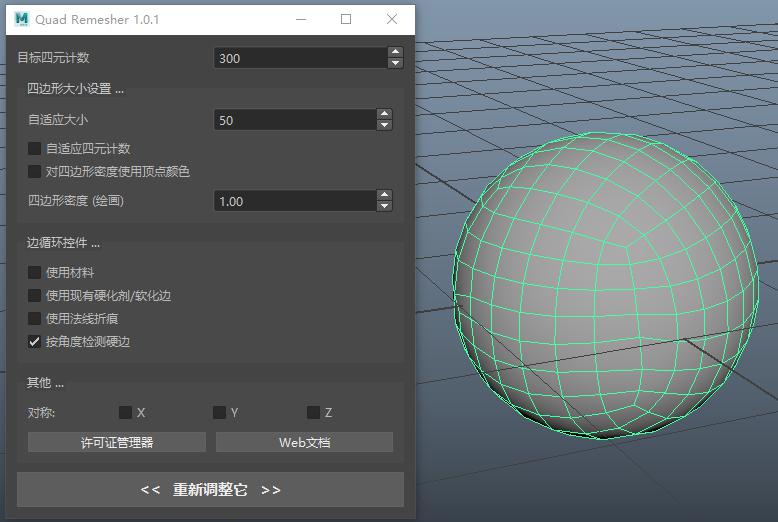Click the 目标四元计数 input field showing 300

coord(299,58)
